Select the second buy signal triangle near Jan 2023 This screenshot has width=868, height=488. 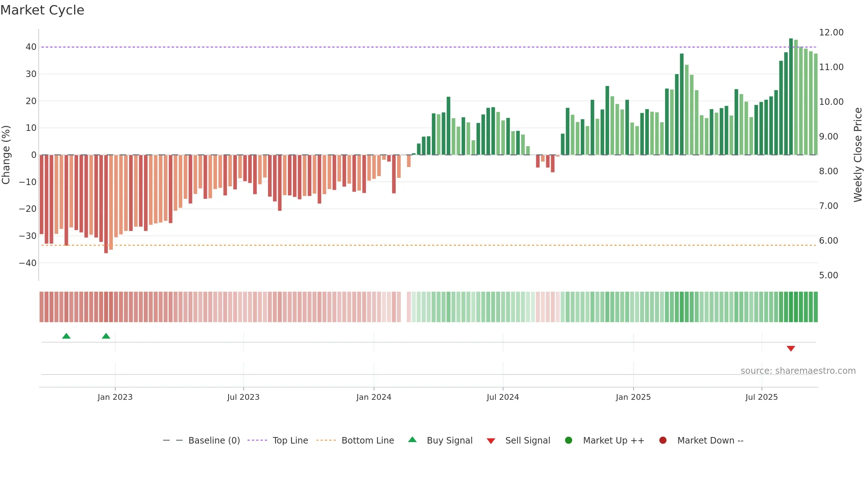pos(106,336)
